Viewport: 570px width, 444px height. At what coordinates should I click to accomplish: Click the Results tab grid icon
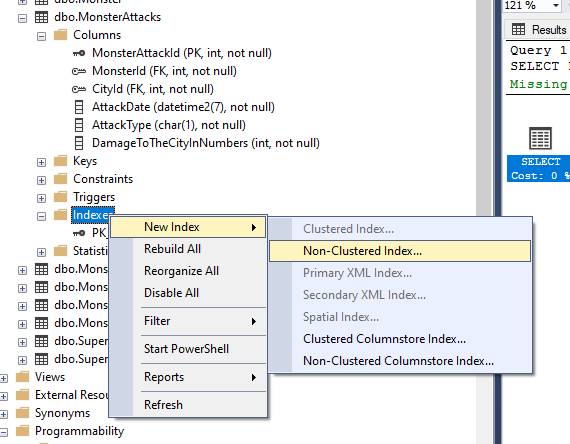[x=518, y=29]
